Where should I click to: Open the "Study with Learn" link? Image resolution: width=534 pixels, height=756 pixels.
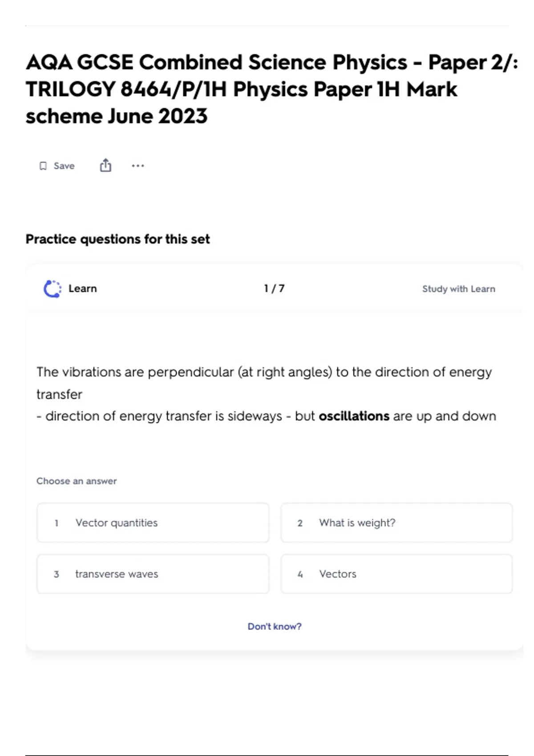click(x=458, y=289)
